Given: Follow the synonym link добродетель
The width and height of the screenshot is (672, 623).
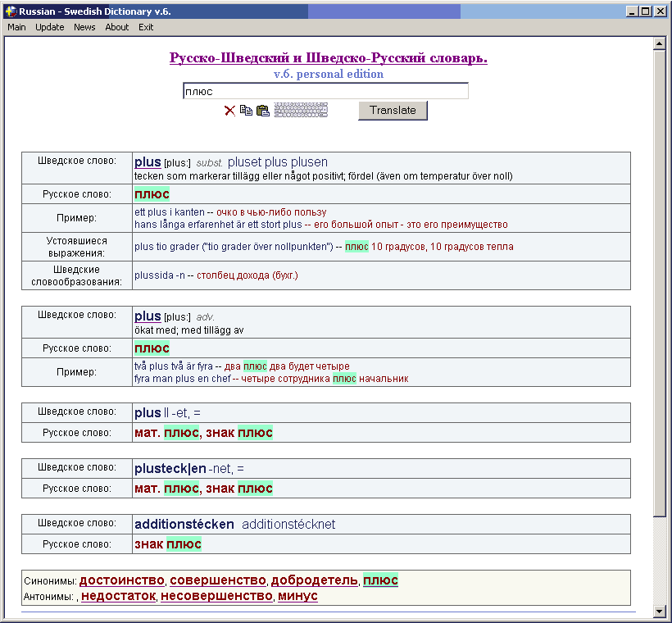Looking at the screenshot, I should pyautogui.click(x=315, y=580).
